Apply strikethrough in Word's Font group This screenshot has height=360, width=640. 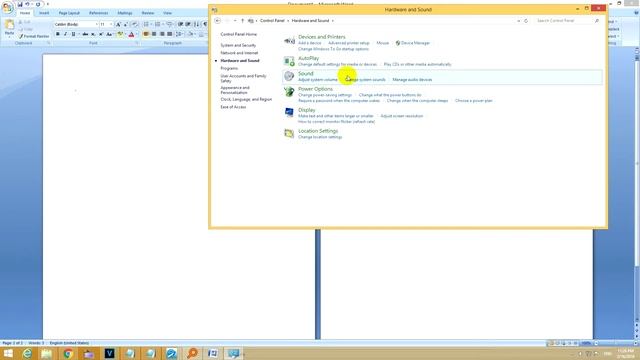85,34
